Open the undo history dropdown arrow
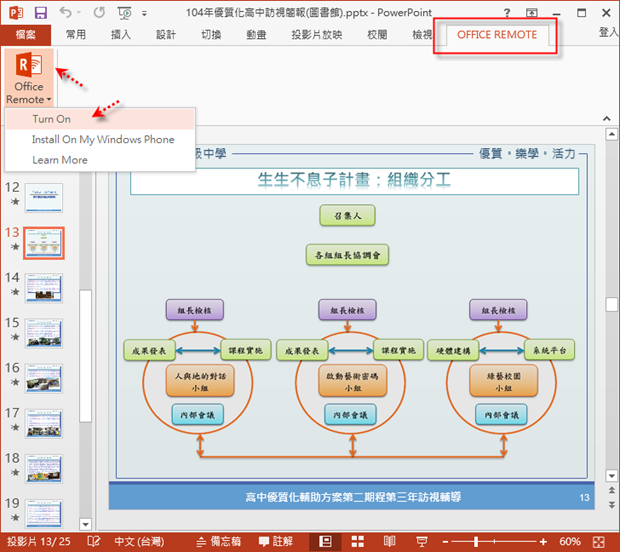This screenshot has width=620, height=552. (x=79, y=13)
